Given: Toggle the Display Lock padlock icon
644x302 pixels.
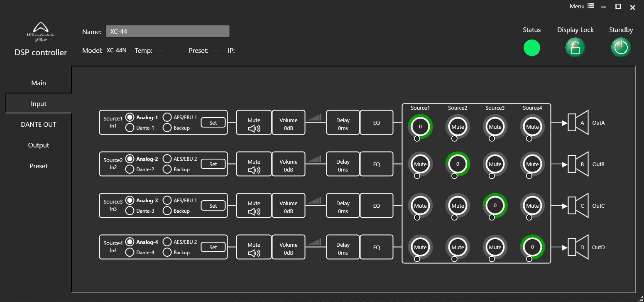Looking at the screenshot, I should point(575,47).
